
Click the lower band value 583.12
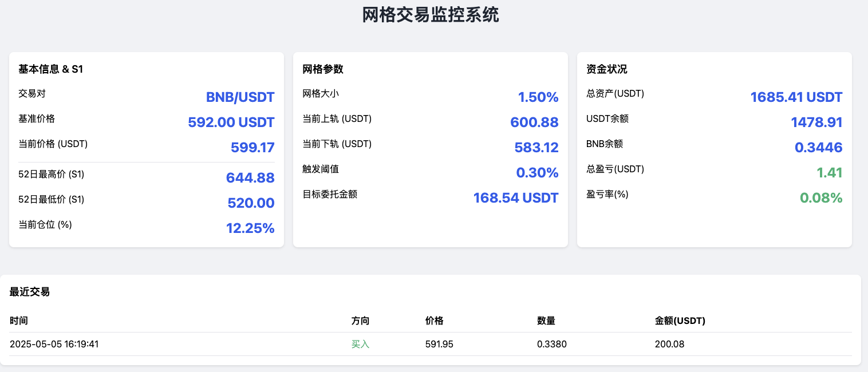(x=536, y=148)
